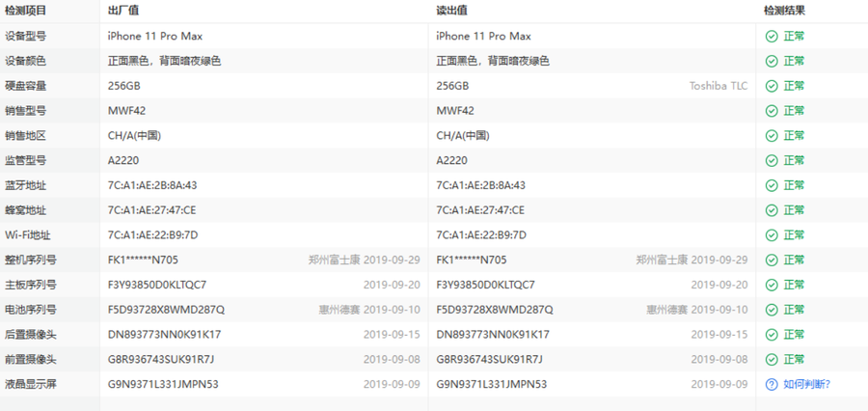Image resolution: width=868 pixels, height=411 pixels.
Task: Select the 读出值 column header
Action: click(451, 11)
